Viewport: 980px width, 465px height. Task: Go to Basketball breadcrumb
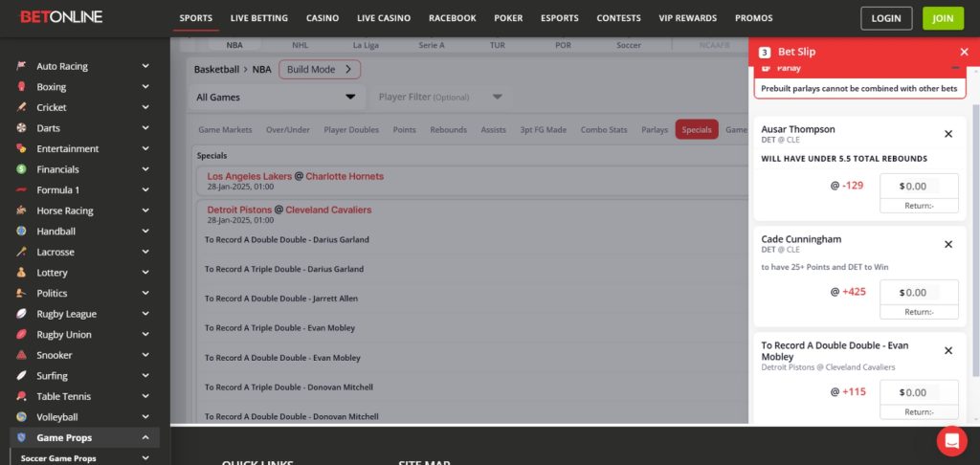[x=216, y=70]
